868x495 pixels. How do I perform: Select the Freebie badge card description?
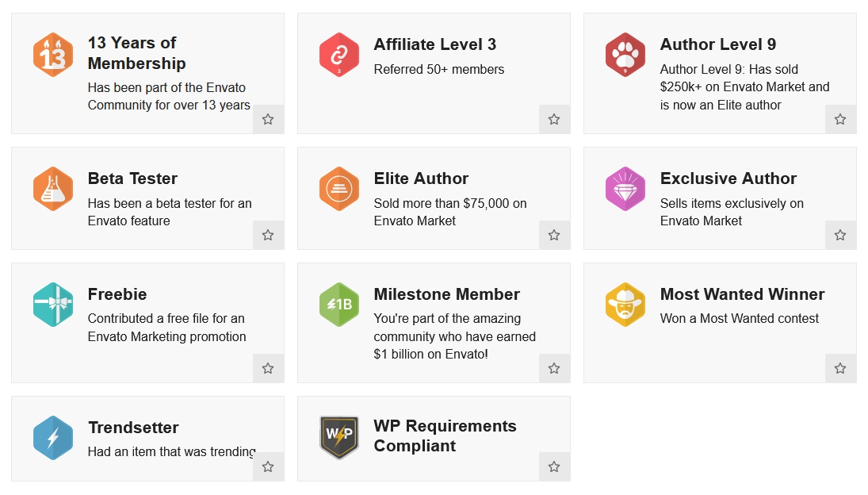coord(166,328)
